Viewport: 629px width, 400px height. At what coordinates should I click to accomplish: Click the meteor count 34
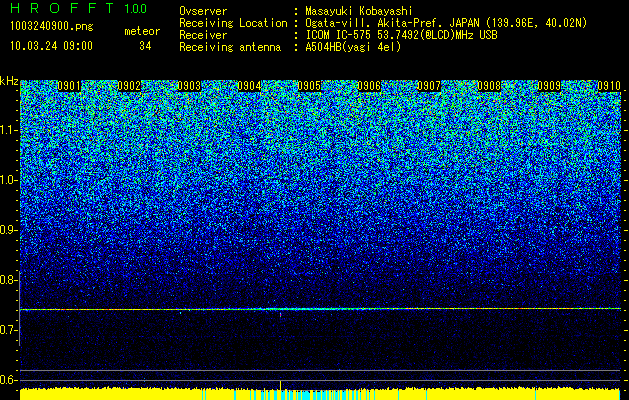145,46
